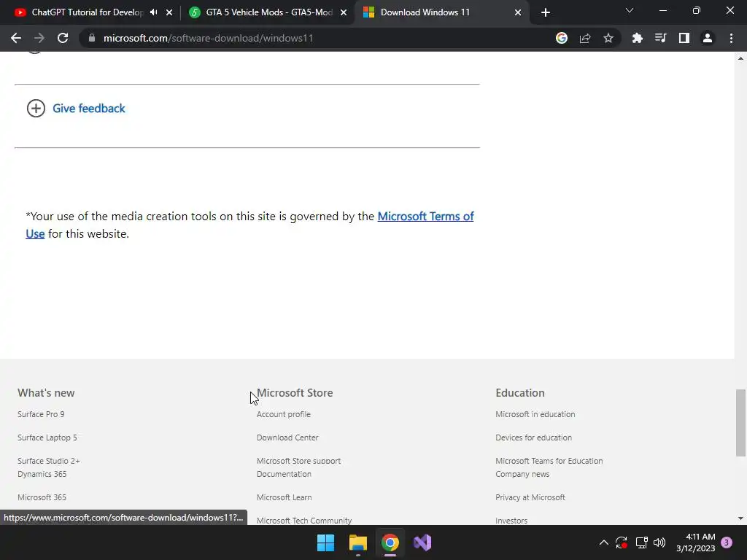Open the Documentation footer link
The image size is (747, 560).
tap(284, 474)
